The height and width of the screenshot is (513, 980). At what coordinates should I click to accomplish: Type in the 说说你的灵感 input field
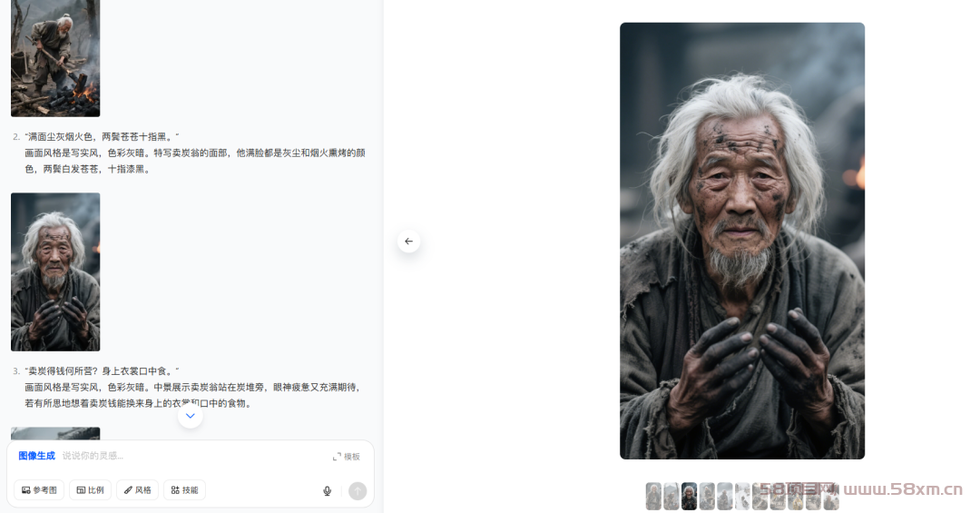[181, 456]
